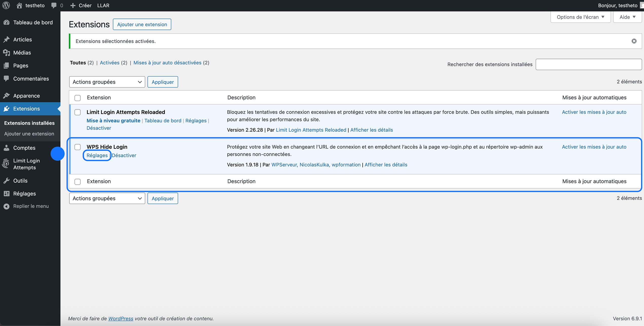Open the Actions groupées dropdown

(107, 82)
